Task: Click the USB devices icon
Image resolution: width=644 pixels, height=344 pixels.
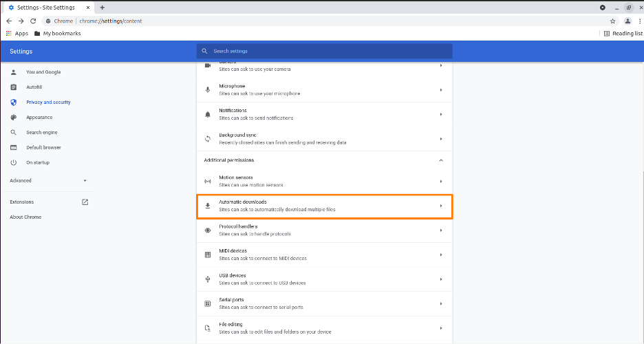Action: (208, 279)
